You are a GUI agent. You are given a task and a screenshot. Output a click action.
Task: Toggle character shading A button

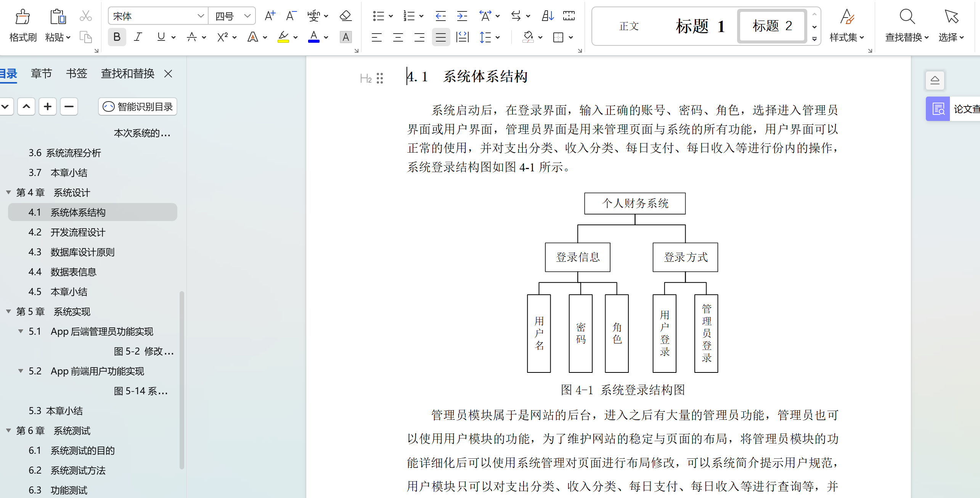[x=345, y=37]
